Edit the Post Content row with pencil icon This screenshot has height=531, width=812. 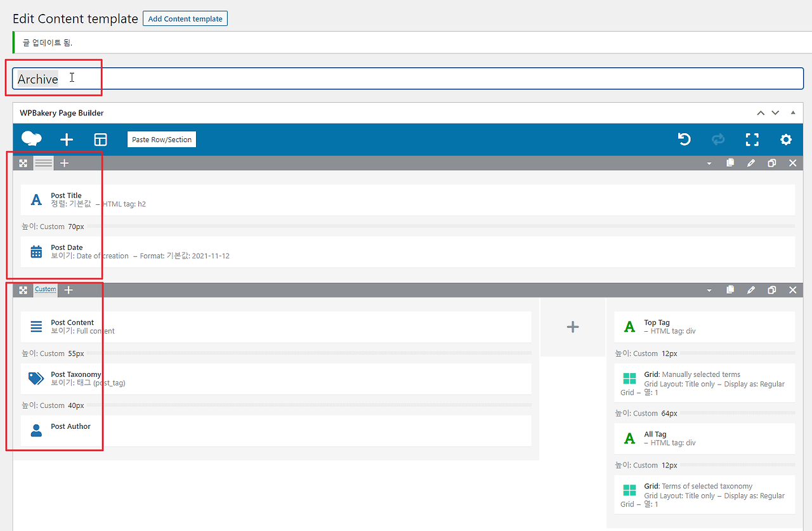coord(751,290)
